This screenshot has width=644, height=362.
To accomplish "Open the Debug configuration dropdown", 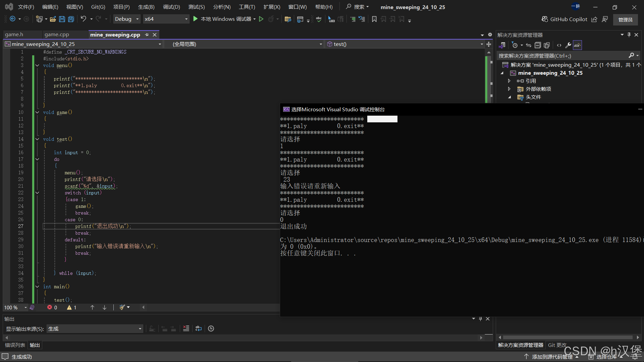I will [127, 19].
